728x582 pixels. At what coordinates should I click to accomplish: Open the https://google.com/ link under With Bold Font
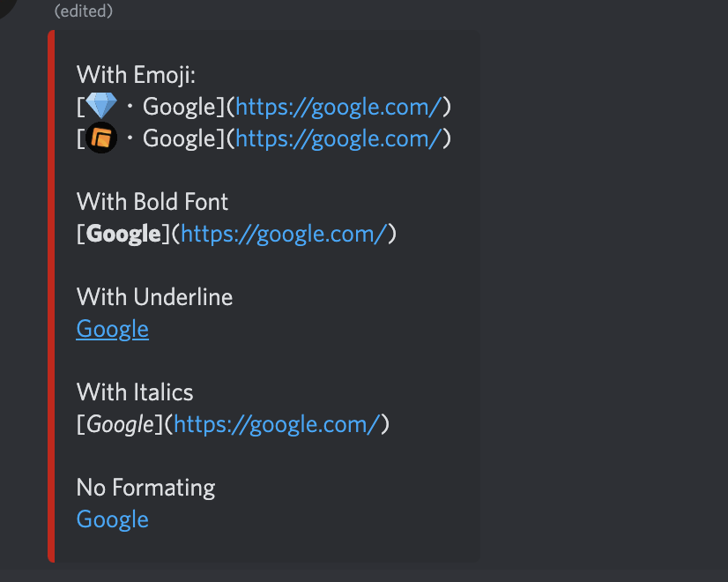tap(284, 233)
